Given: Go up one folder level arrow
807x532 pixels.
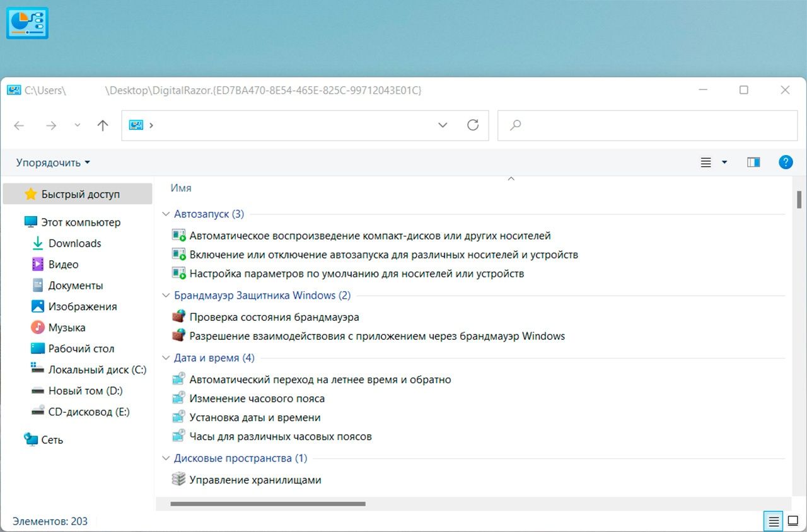Looking at the screenshot, I should [103, 125].
